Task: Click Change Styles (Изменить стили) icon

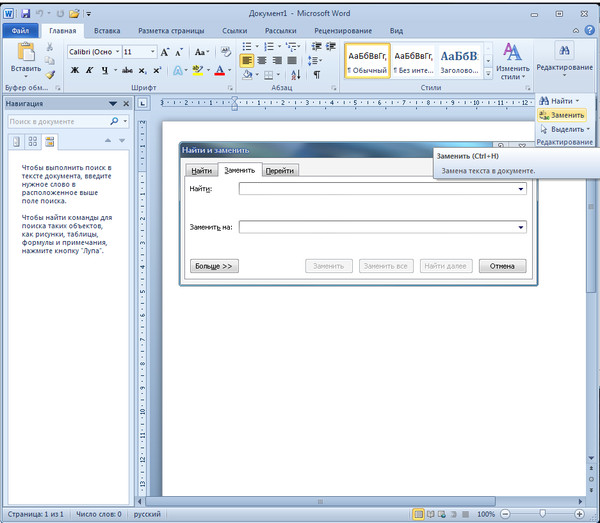Action: [512, 52]
